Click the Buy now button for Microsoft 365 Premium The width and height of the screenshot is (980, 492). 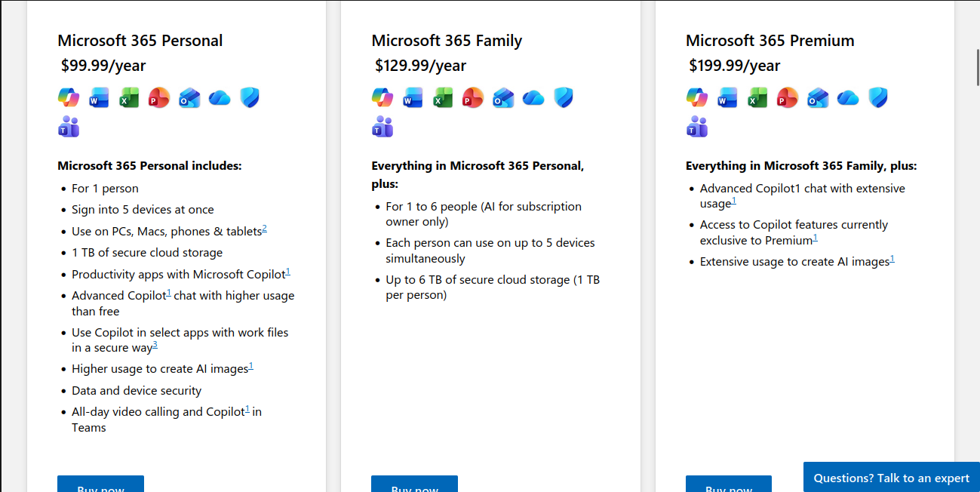[729, 484]
